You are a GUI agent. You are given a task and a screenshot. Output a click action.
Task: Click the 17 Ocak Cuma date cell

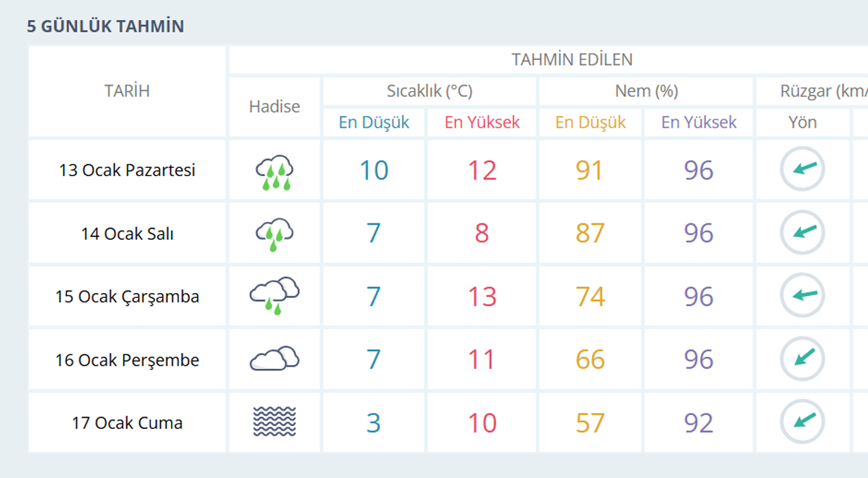pos(127,423)
